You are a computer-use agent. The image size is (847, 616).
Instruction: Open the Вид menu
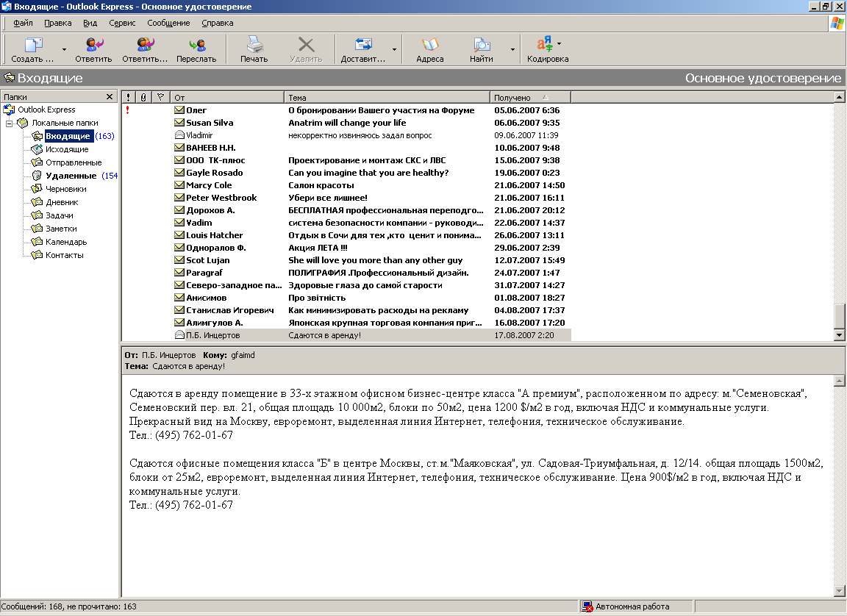90,23
